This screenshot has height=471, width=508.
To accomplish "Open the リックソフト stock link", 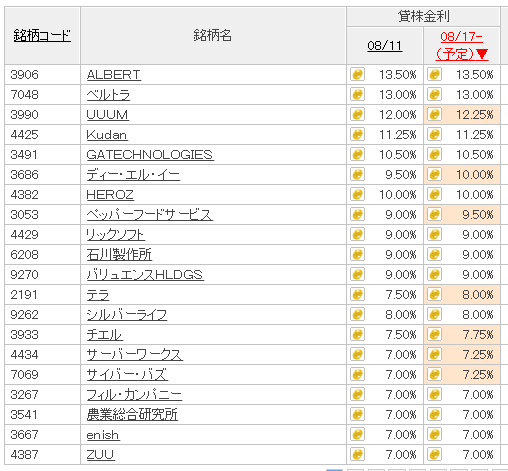I will 115,235.
